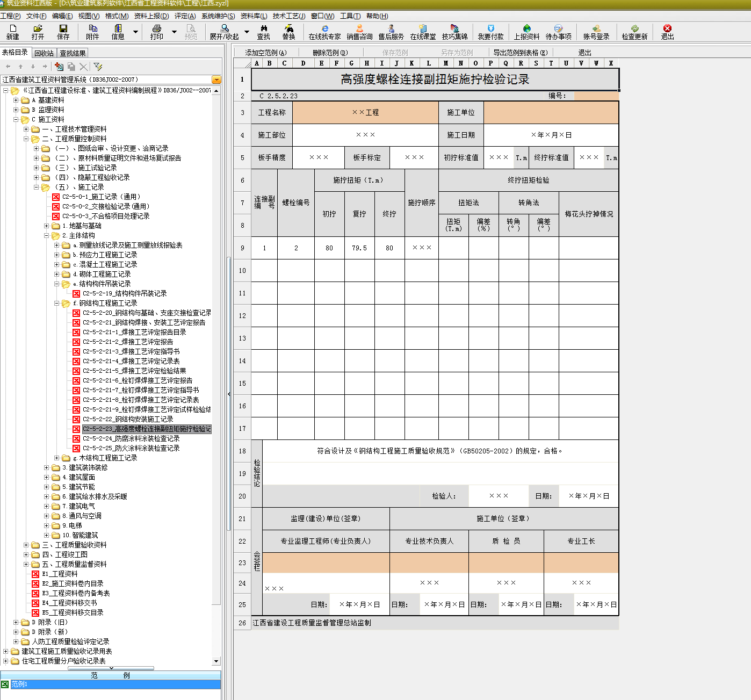
Task: Click 导出范例到表格(E) button
Action: (521, 53)
